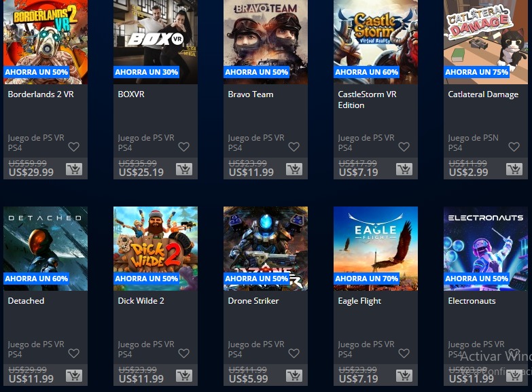The height and width of the screenshot is (392, 532).
Task: Add Dick Wilde 2 to cart
Action: point(184,376)
